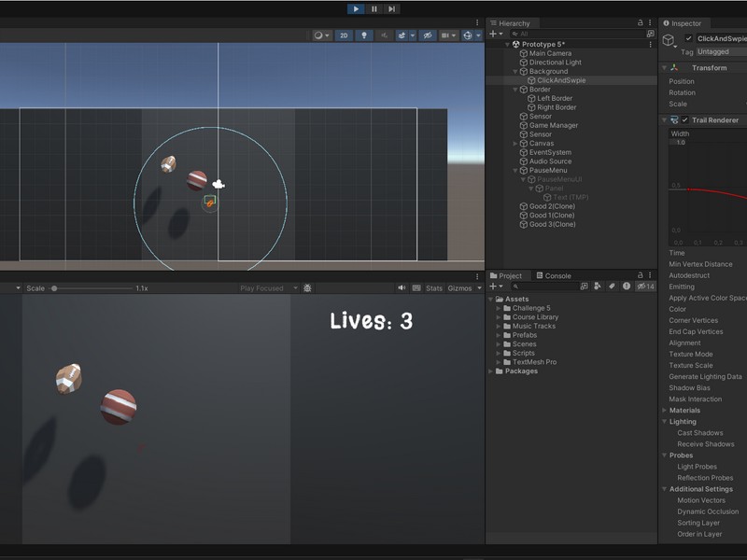Image resolution: width=747 pixels, height=560 pixels.
Task: Click the Transform component icon
Action: (x=674, y=68)
